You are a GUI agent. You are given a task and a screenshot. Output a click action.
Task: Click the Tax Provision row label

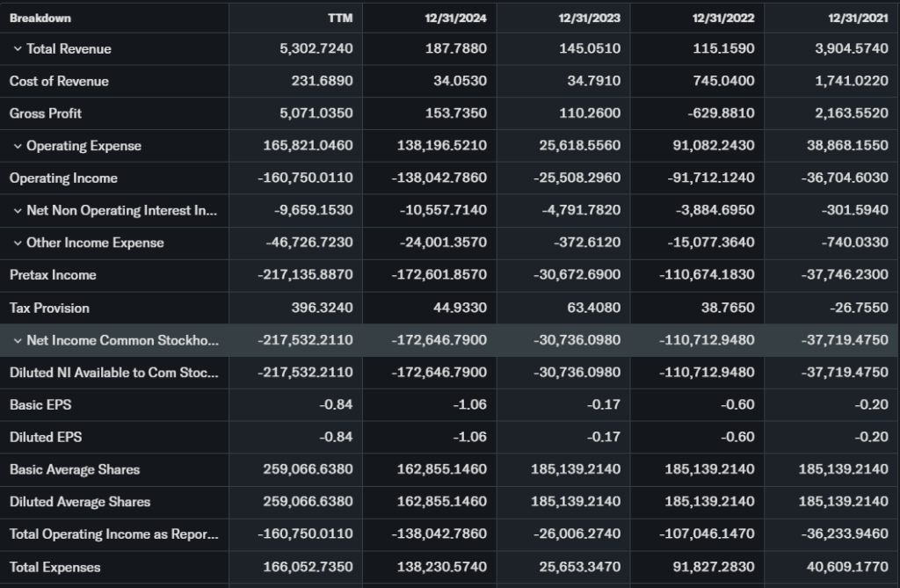pos(49,309)
